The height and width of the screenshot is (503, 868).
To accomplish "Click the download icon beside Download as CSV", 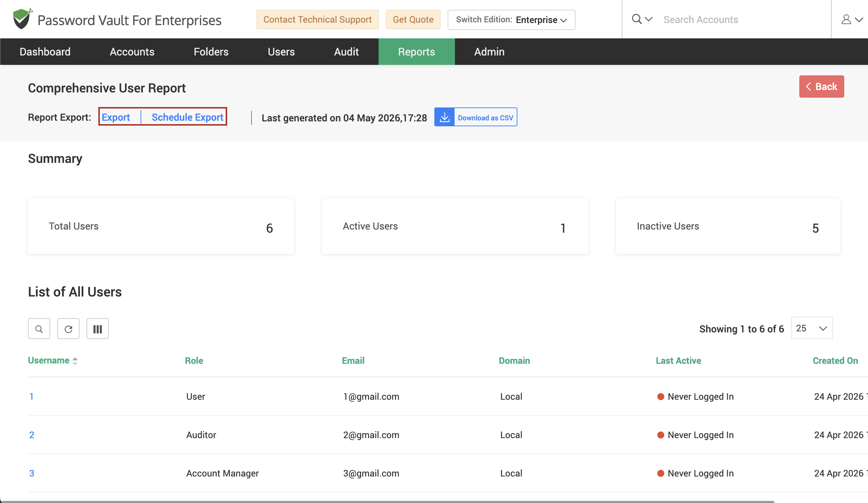I will coord(444,117).
